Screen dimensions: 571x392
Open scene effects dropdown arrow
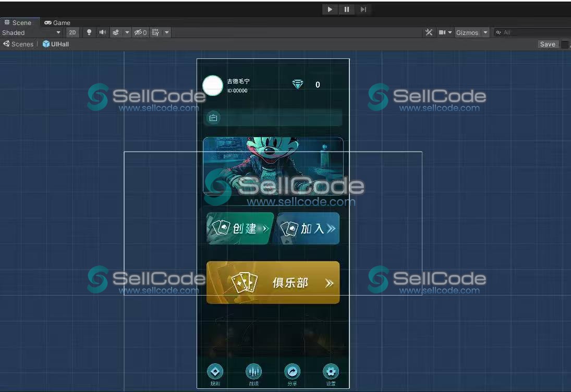click(x=127, y=32)
